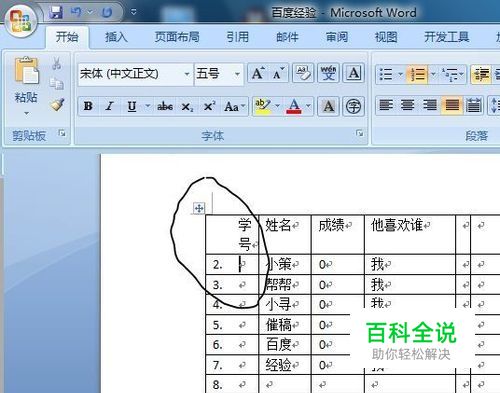Toggle Bold formatting
The width and height of the screenshot is (500, 393).
88,106
